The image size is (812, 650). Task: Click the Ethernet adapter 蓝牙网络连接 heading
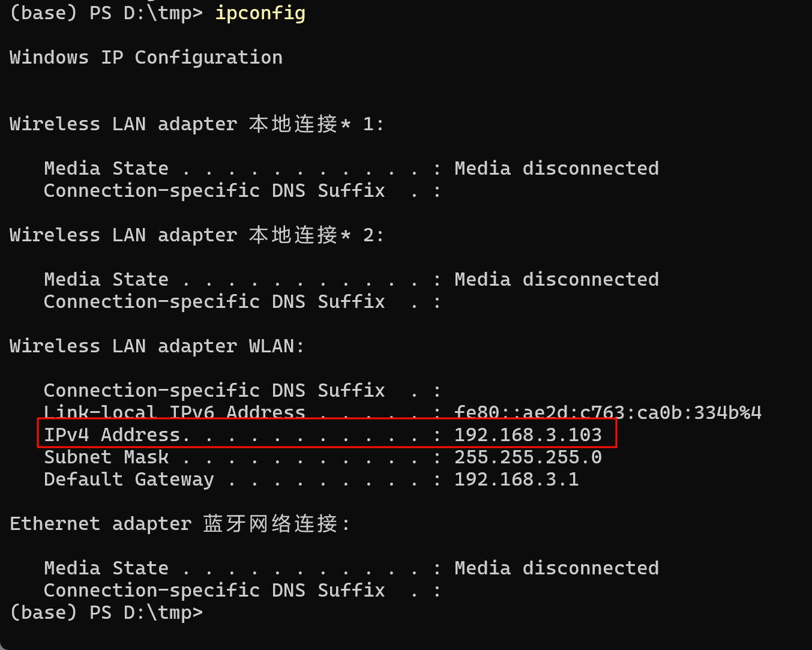coord(179,524)
